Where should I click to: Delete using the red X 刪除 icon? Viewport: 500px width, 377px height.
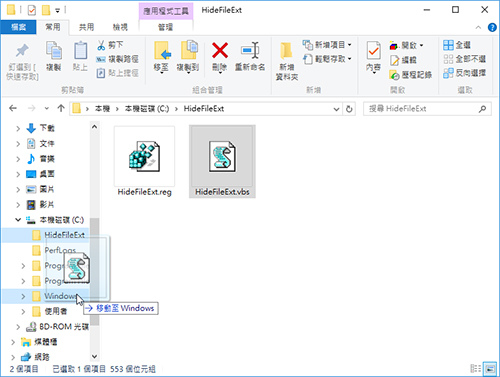coord(220,51)
